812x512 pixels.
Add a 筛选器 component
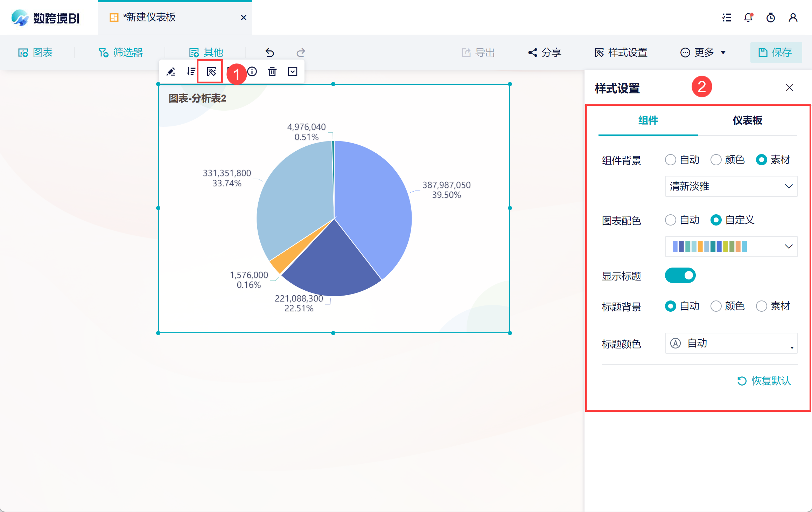click(x=121, y=53)
